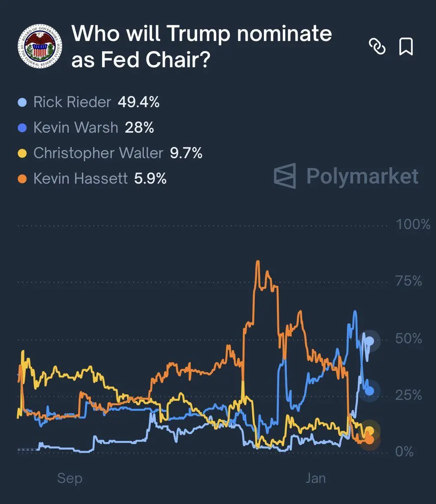Click Kevin Hassett's orange legend dot
Image resolution: width=436 pixels, height=504 pixels.
coord(23,179)
